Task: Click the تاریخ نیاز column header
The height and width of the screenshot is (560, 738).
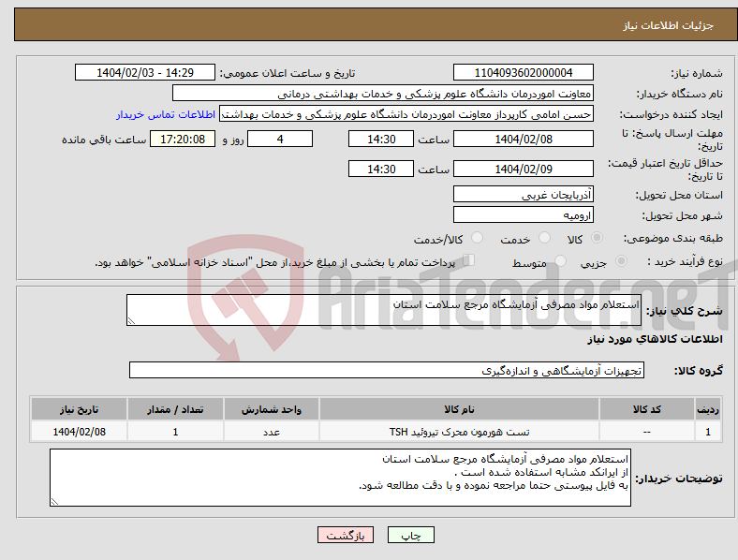Action: pos(79,409)
